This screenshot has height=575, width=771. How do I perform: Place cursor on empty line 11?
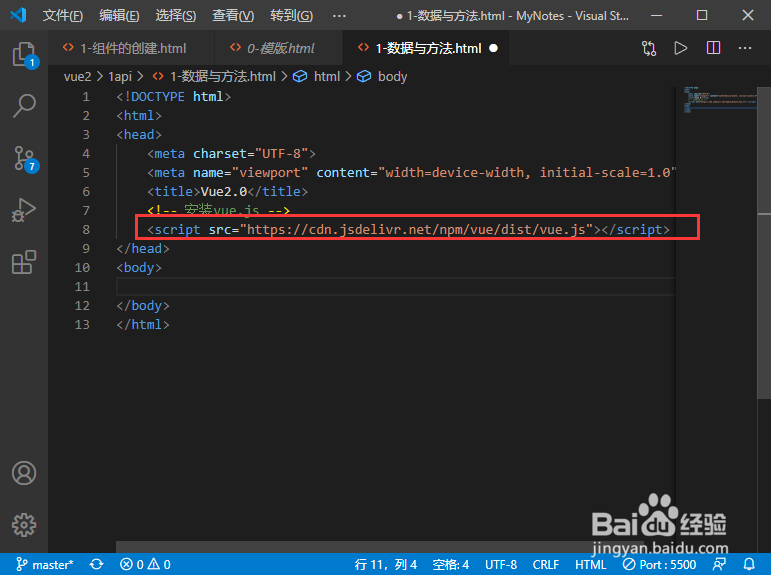click(x=396, y=286)
